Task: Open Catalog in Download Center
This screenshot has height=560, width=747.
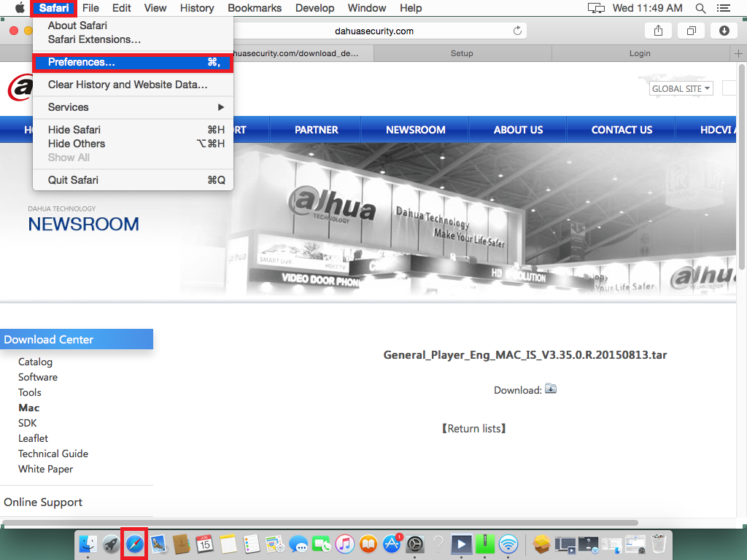Action: 35,362
